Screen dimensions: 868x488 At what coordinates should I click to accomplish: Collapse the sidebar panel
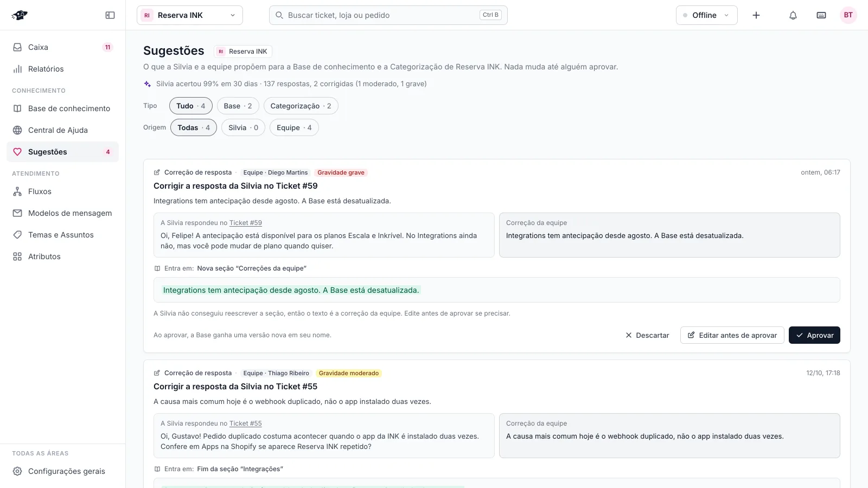[110, 15]
